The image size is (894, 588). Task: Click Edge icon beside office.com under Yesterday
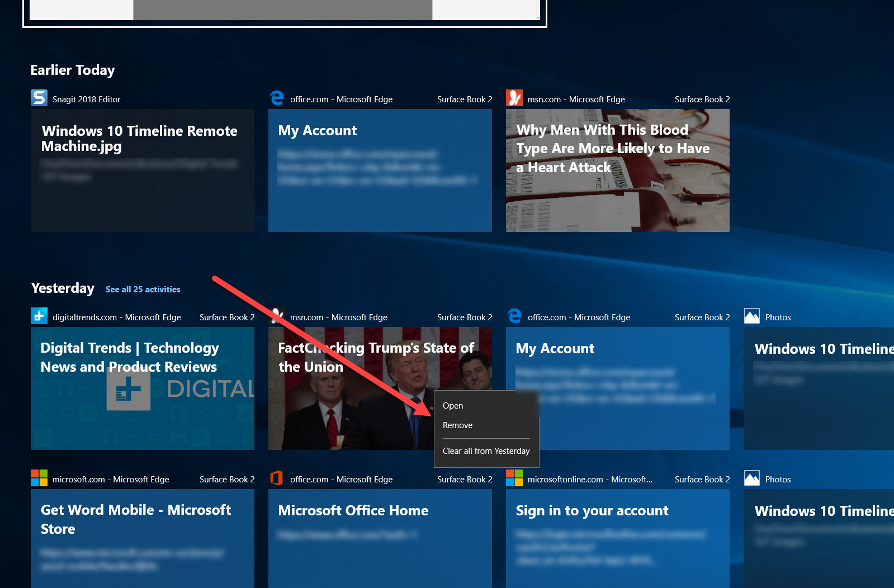(514, 316)
